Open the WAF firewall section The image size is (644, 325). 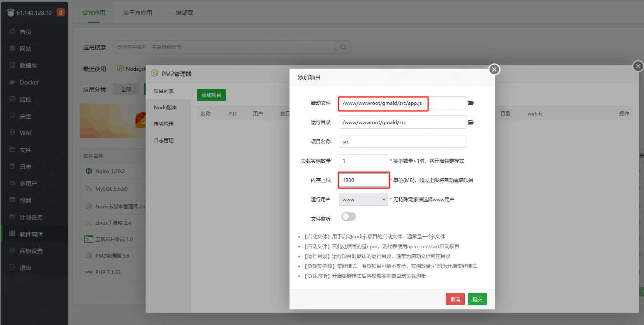(x=25, y=133)
